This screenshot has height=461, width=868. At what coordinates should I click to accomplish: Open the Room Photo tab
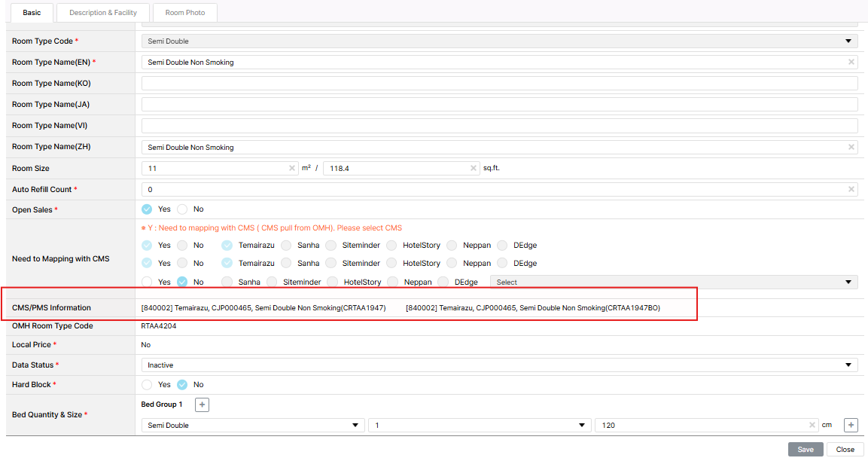point(185,13)
